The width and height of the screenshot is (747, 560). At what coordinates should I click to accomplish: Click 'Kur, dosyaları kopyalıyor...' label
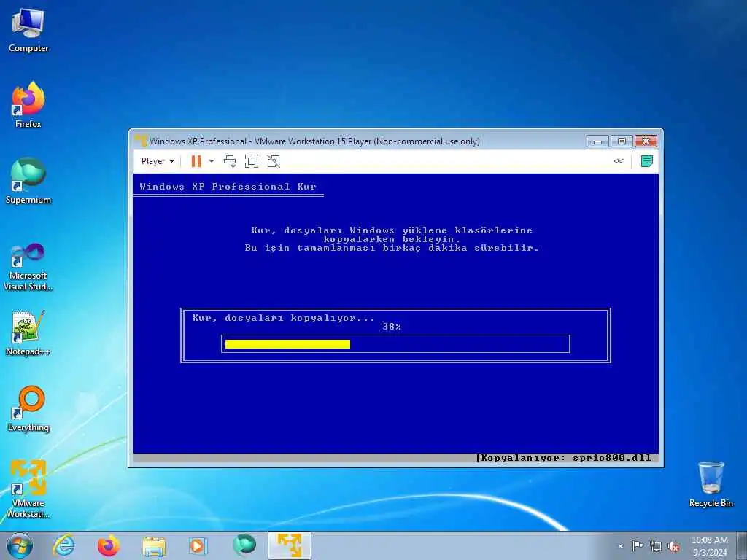(x=284, y=318)
